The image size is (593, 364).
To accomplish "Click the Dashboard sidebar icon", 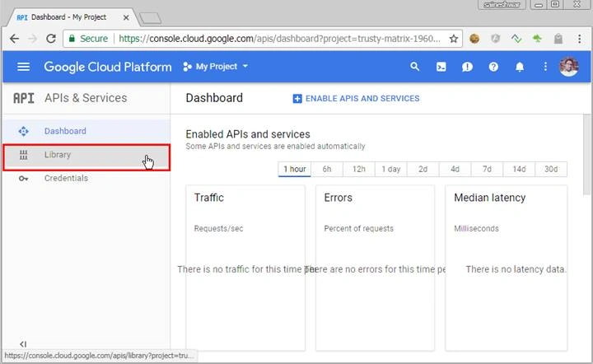I will tap(23, 131).
